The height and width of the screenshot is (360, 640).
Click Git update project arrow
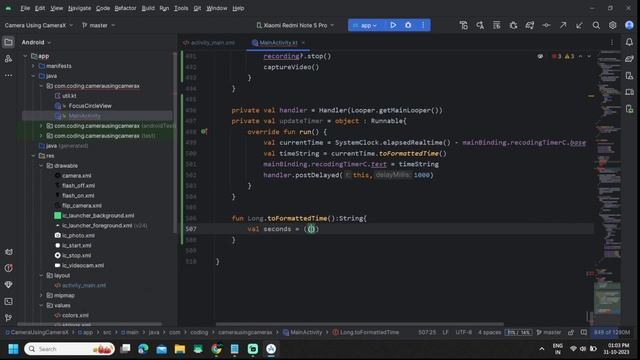click(579, 25)
